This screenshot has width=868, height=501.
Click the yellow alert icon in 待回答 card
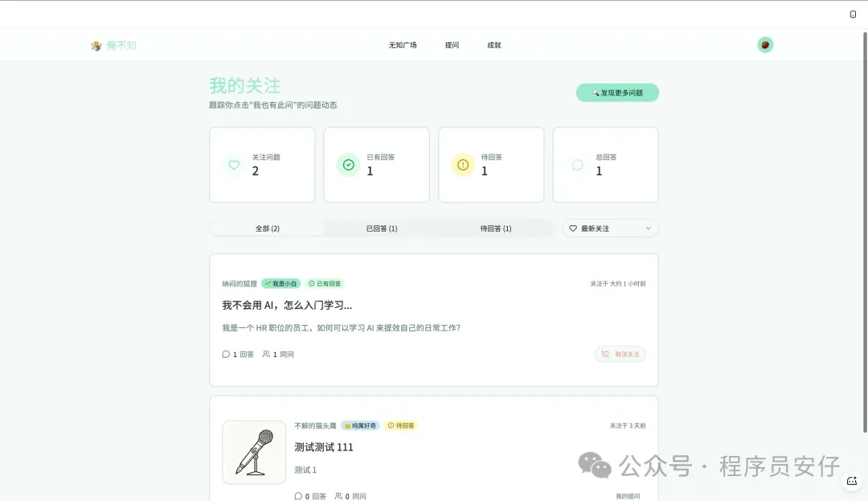click(462, 165)
